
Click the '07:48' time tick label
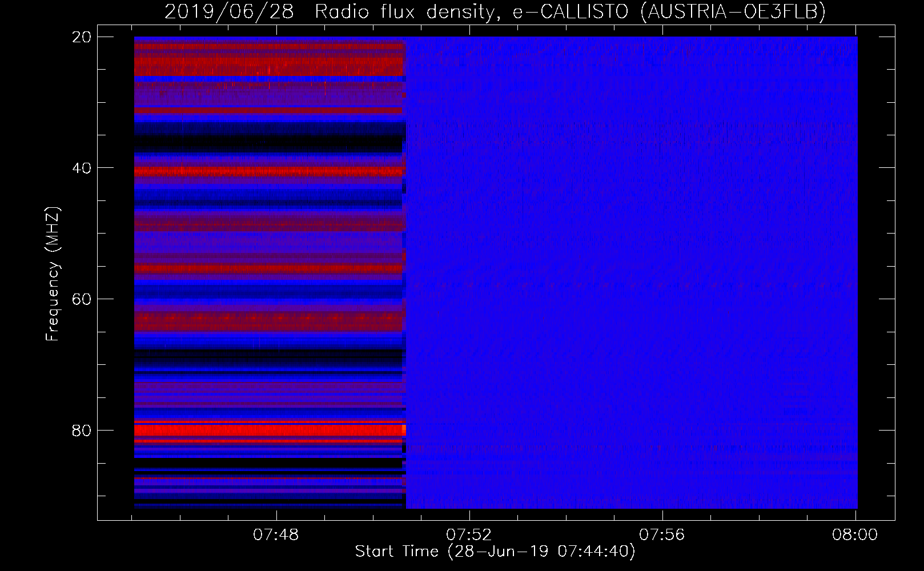(x=276, y=534)
